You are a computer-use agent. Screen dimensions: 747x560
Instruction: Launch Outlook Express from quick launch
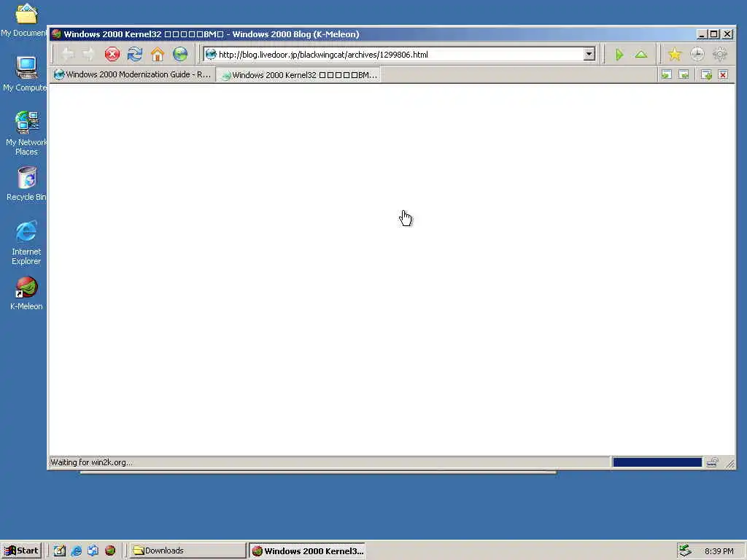(93, 551)
